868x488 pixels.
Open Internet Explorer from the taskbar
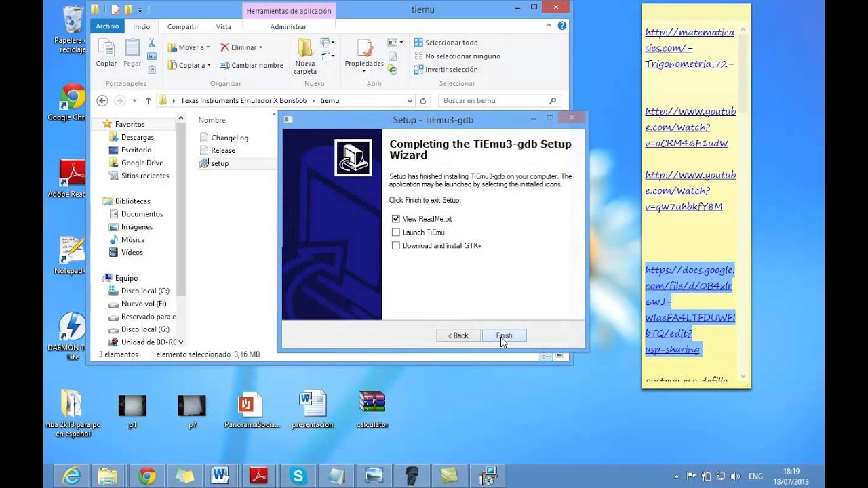coord(71,476)
